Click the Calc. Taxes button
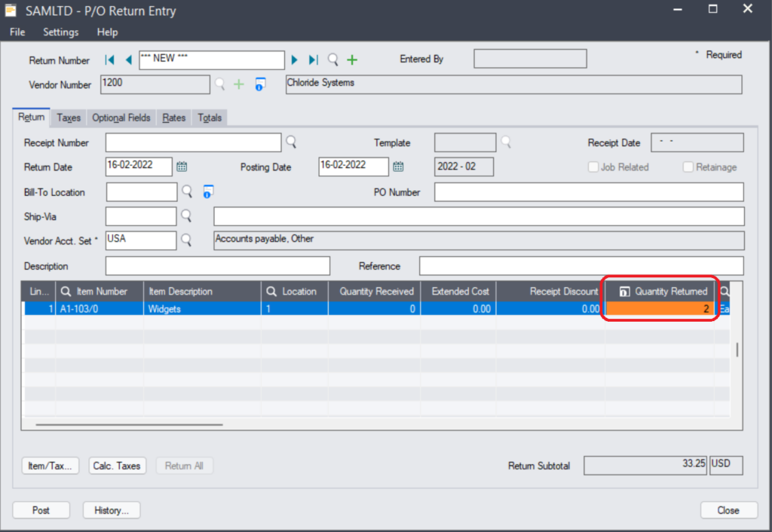Viewport: 772px width, 532px height. tap(117, 466)
